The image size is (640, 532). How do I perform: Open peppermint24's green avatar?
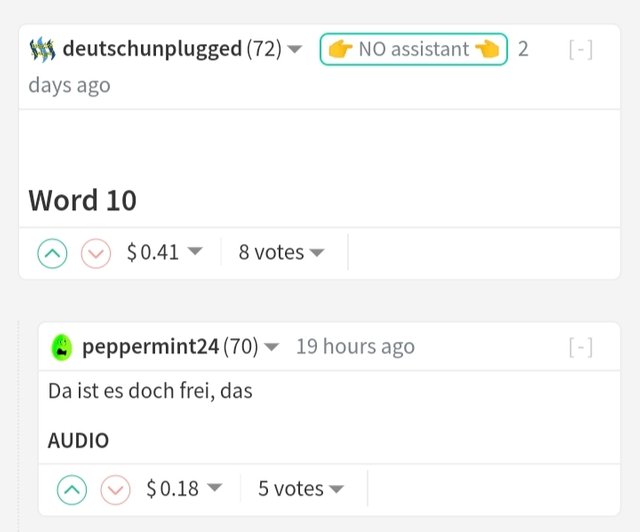click(x=62, y=347)
